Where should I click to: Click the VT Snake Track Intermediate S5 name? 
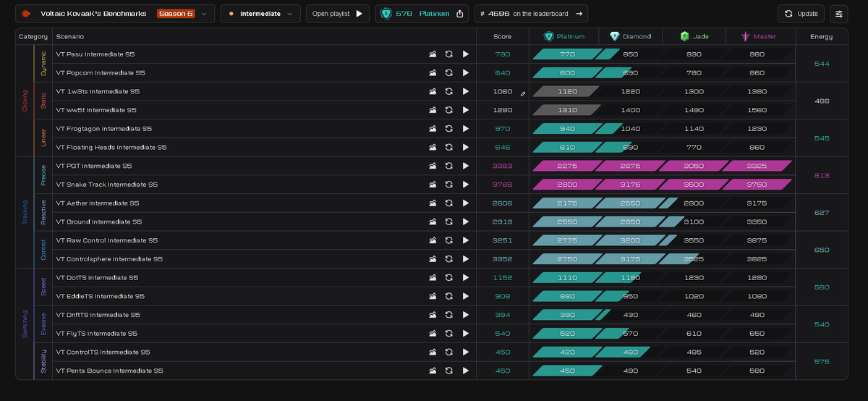coord(107,185)
